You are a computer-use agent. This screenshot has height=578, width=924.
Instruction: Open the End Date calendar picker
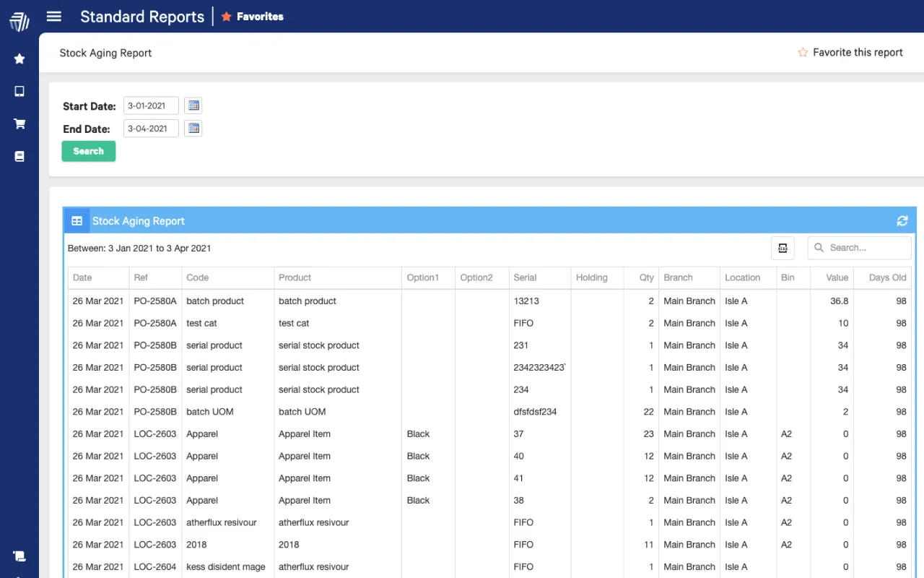[x=193, y=129]
